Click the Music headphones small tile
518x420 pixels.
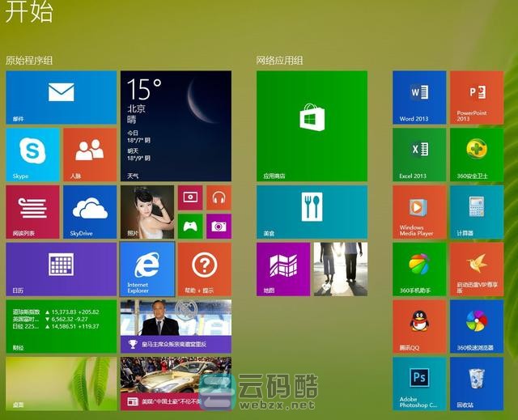(218, 197)
